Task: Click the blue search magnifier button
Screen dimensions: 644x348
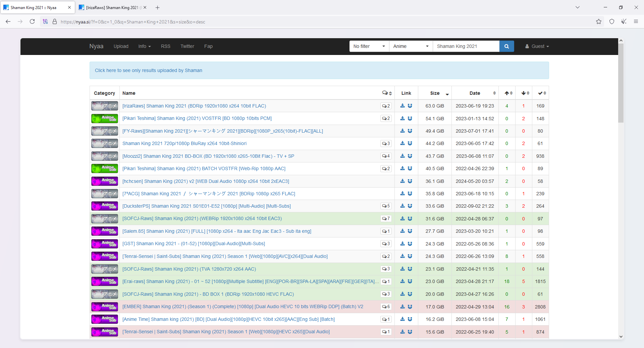Action: pos(506,46)
